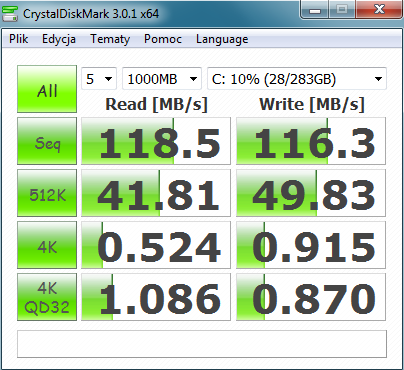Open the Edycja menu
Screen dimensions: 404x370
pyautogui.click(x=59, y=39)
